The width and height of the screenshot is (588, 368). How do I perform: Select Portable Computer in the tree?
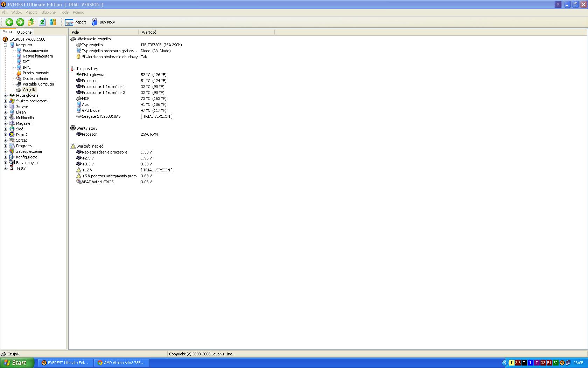pyautogui.click(x=38, y=84)
